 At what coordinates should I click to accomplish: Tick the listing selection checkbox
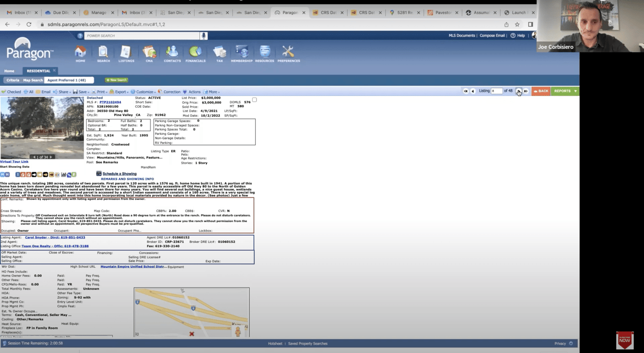254,100
